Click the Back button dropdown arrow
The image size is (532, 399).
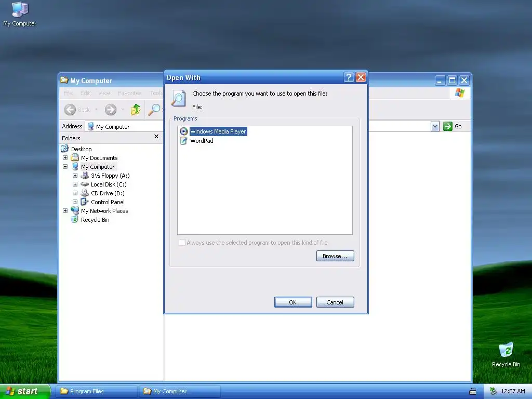[96, 110]
